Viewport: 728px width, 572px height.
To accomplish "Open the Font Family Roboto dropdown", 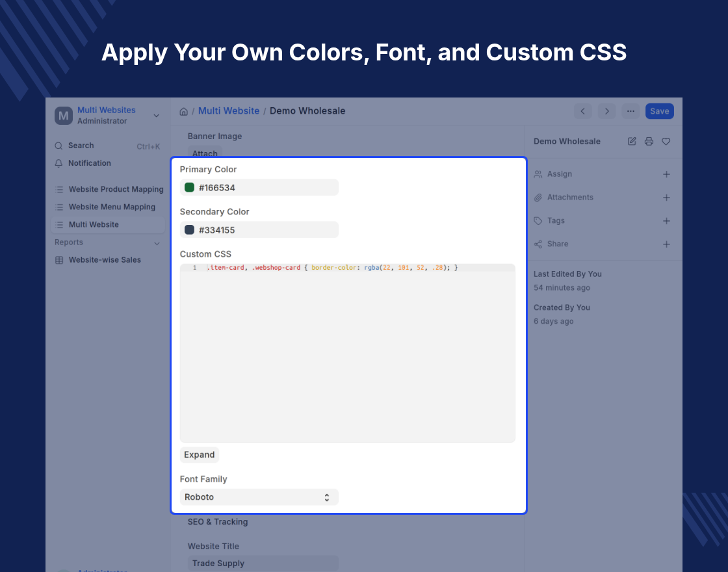I will 259,497.
